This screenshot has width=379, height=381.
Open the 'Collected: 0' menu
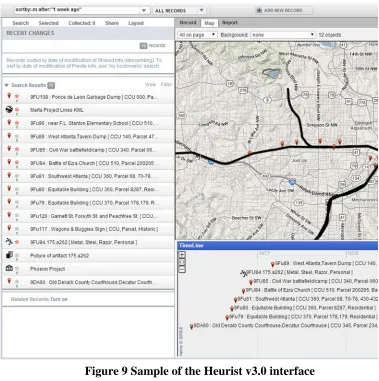click(82, 23)
